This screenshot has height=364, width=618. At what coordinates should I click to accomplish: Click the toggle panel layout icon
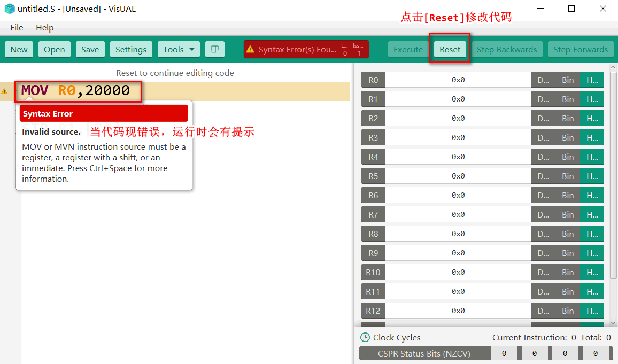coord(215,49)
